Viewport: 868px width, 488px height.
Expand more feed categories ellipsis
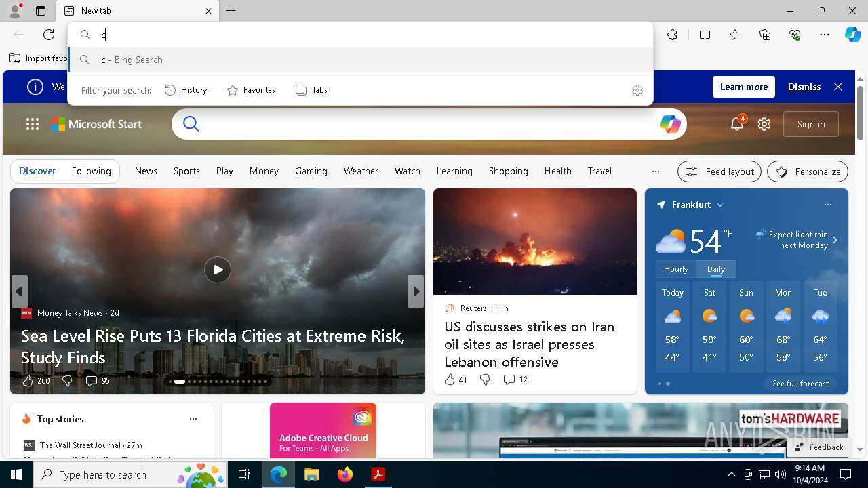pyautogui.click(x=655, y=171)
